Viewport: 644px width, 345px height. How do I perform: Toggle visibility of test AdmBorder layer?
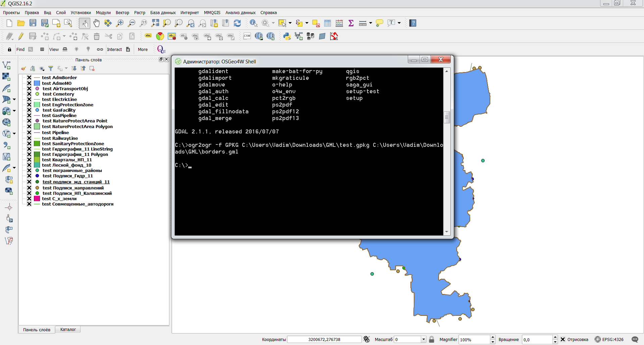29,77
